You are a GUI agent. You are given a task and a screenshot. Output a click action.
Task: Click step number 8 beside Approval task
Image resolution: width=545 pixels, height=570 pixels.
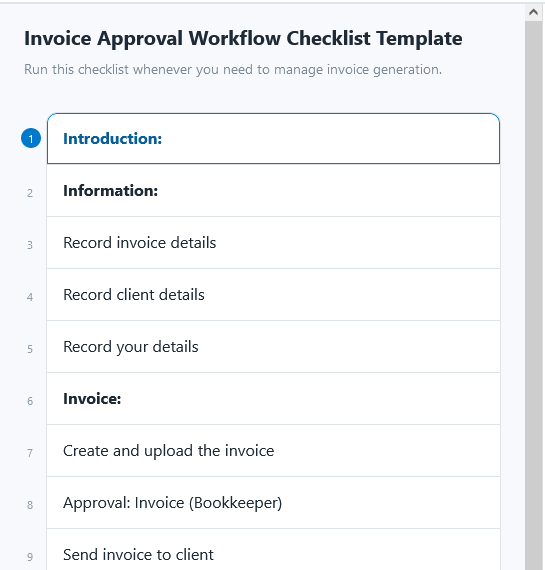pos(30,505)
